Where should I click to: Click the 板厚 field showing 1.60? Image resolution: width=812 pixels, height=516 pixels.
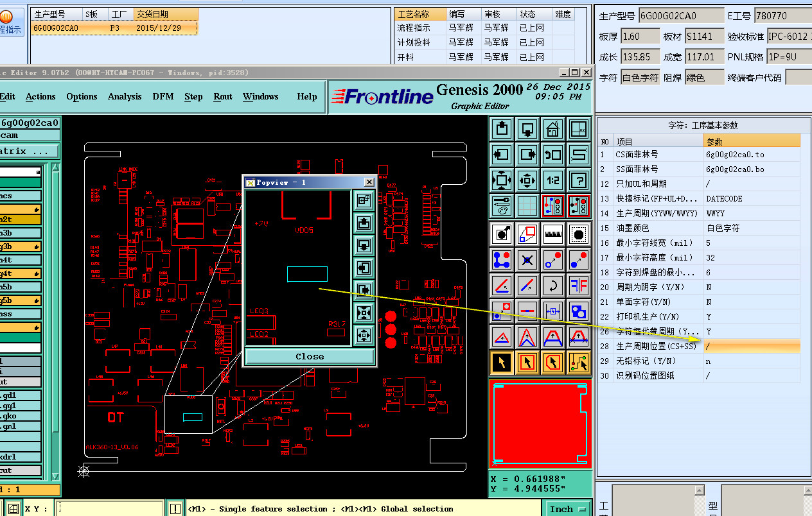pyautogui.click(x=640, y=37)
